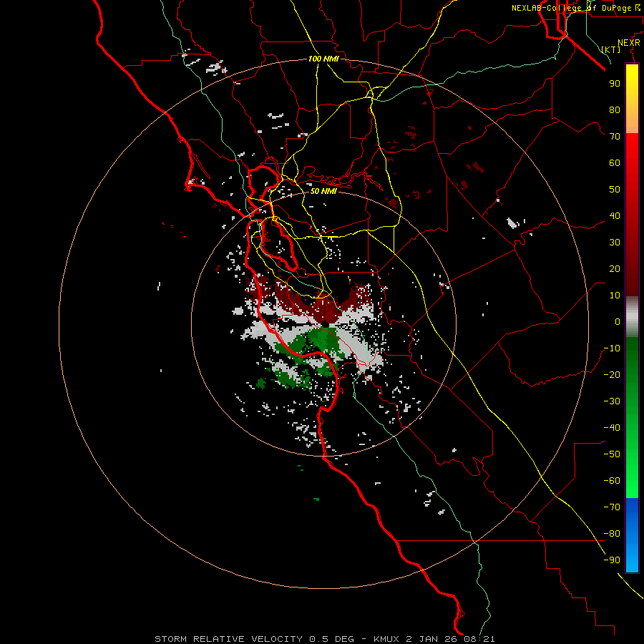
Task: Click the -10 value on the velocity scale
Action: coord(612,348)
